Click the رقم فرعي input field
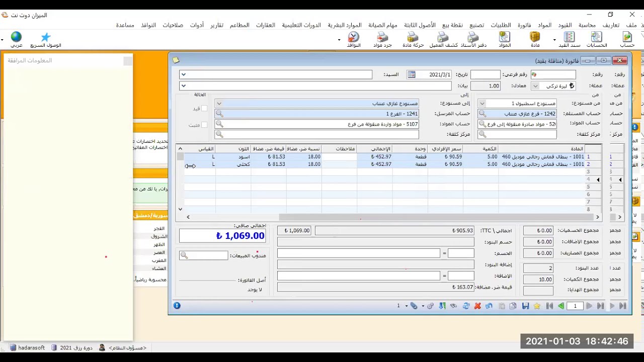Image resolution: width=644 pixels, height=362 pixels. (x=485, y=74)
